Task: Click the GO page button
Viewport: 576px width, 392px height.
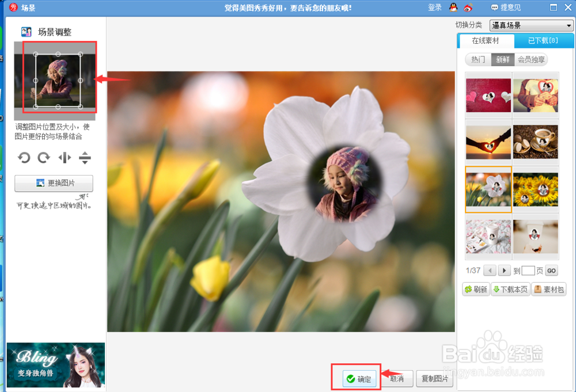Action: 551,271
